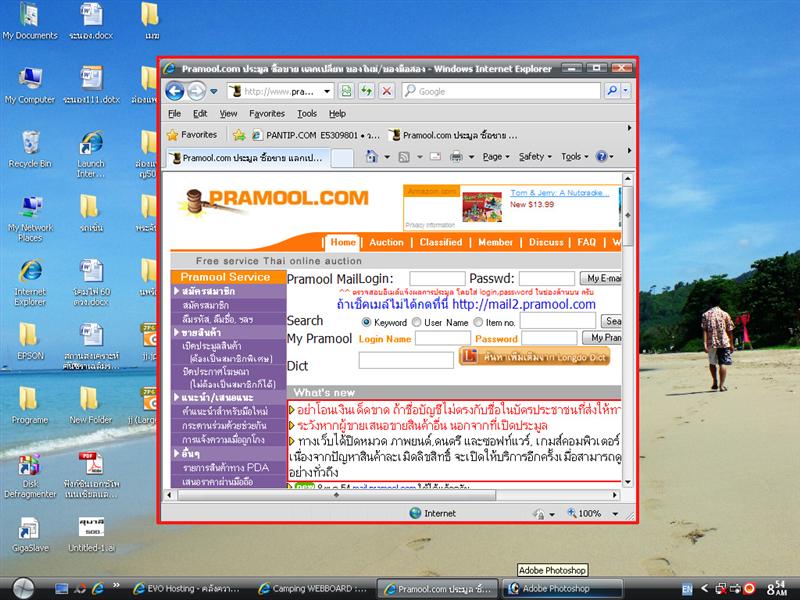Click the mail2.pramool.com link
The image size is (800, 600).
(523, 304)
